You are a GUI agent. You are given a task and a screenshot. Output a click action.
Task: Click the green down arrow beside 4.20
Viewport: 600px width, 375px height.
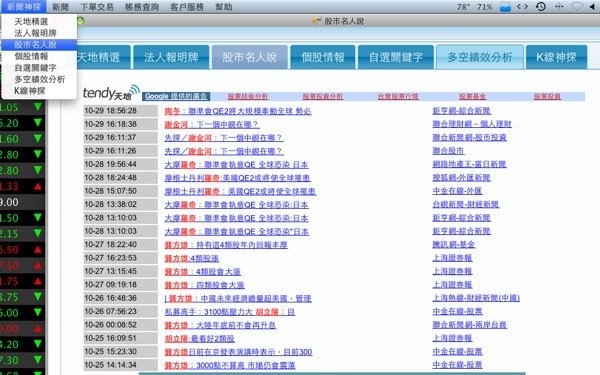coord(38,344)
